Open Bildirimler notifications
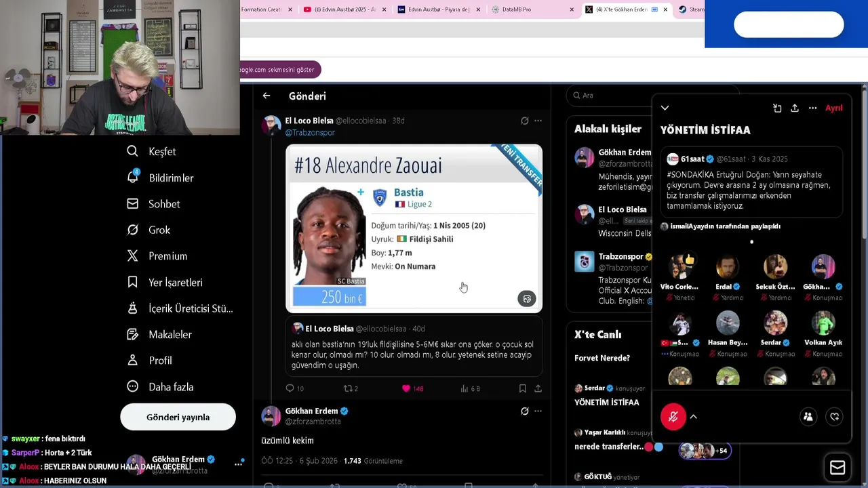This screenshot has height=488, width=868. coord(160,178)
